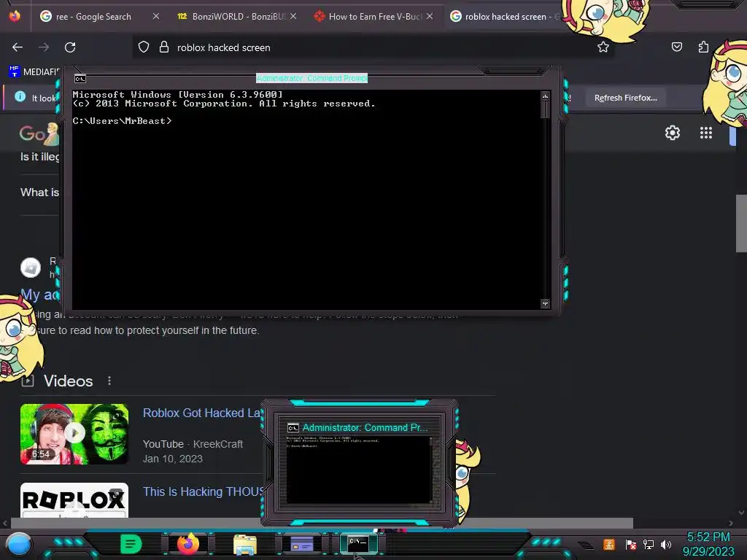Click the Command Prompt window system icon
Screen dimensions: 747x560
[x=80, y=79]
